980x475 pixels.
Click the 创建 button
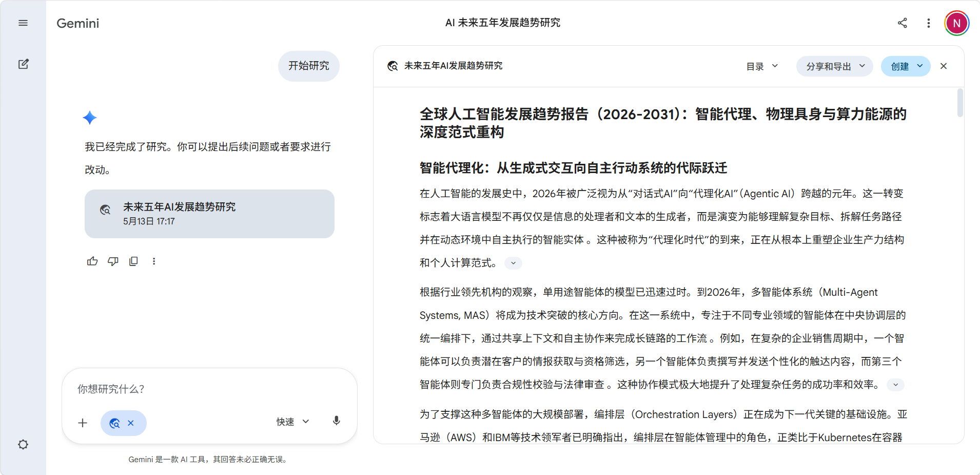click(906, 66)
